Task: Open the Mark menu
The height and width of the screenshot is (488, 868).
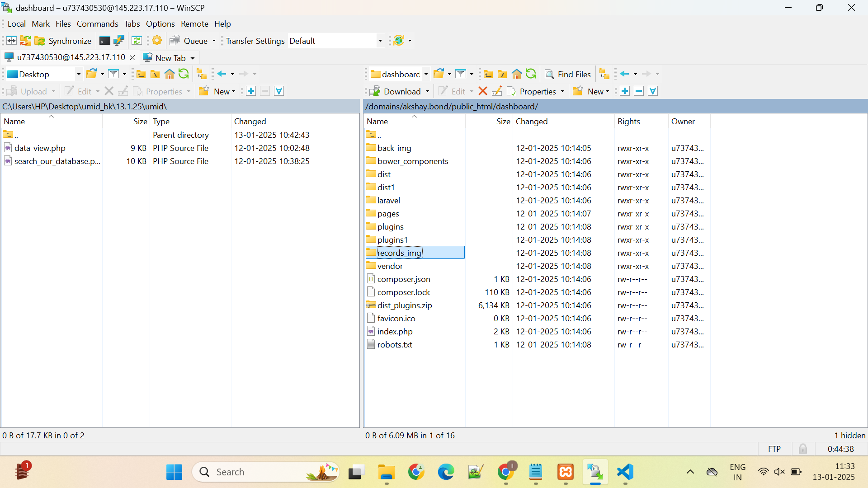Action: (41, 24)
